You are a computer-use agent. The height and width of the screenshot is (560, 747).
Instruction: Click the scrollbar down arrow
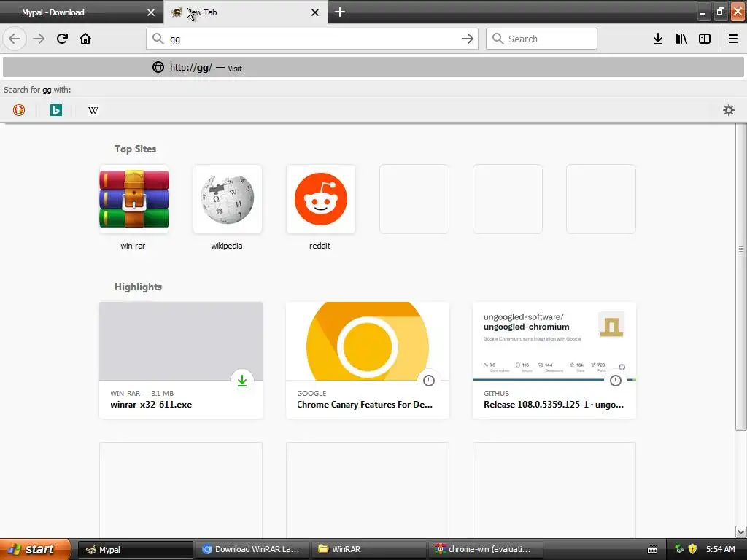tap(741, 532)
